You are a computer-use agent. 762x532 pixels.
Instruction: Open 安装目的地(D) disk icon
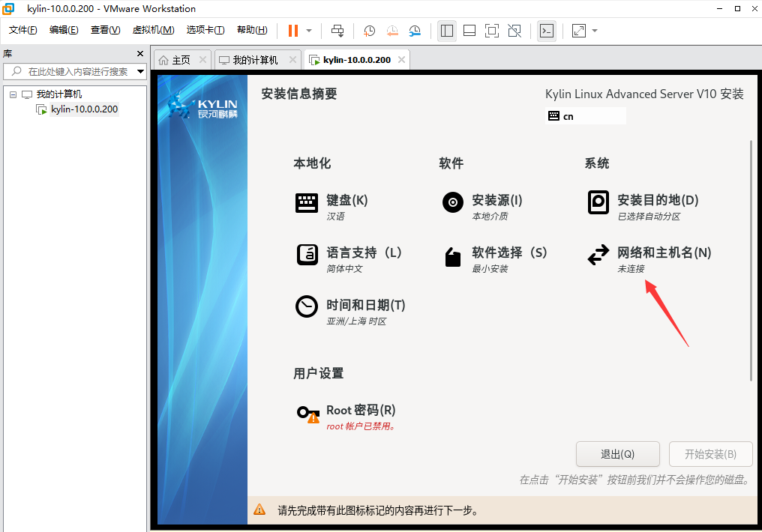point(598,202)
